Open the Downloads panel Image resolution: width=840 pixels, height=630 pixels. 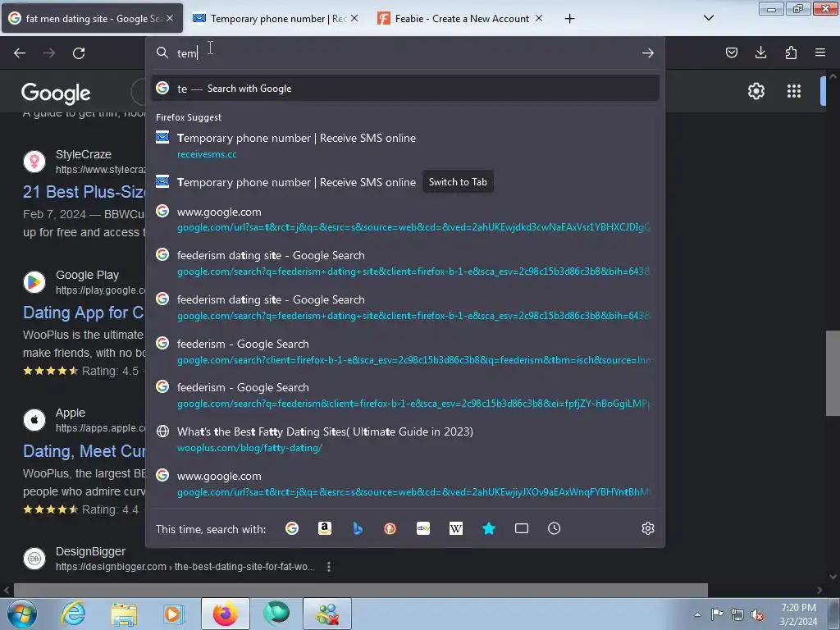tap(760, 52)
